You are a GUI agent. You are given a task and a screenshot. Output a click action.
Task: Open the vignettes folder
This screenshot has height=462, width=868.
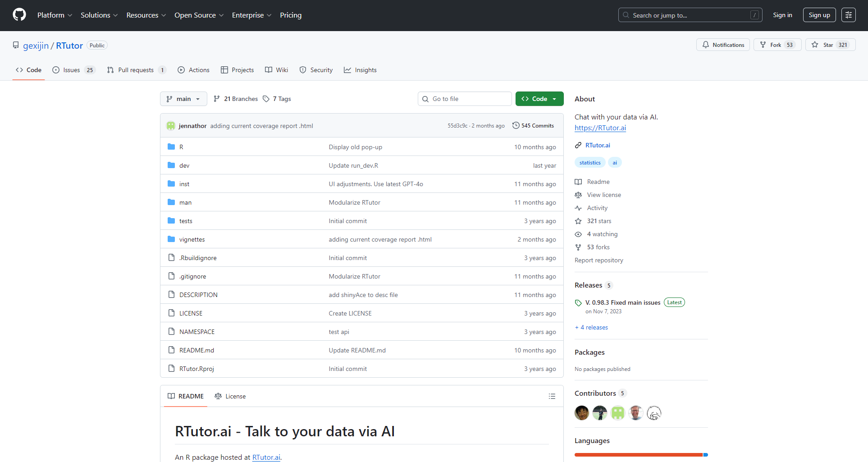(192, 239)
